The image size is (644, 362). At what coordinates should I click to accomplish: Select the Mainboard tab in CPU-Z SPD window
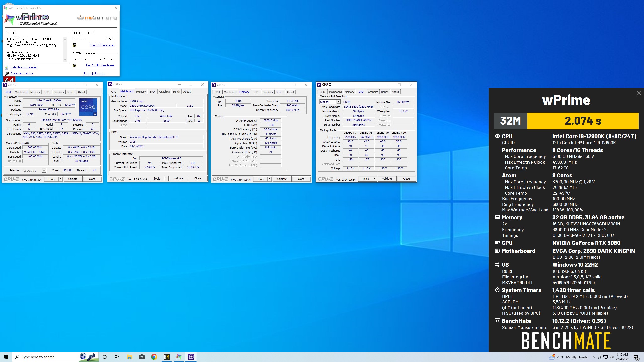(335, 92)
